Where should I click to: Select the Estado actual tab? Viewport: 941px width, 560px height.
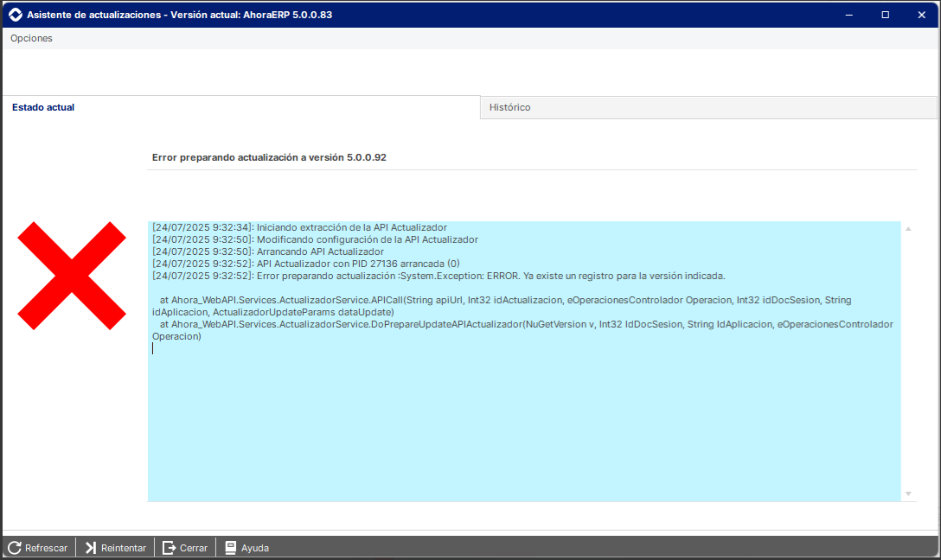point(240,107)
